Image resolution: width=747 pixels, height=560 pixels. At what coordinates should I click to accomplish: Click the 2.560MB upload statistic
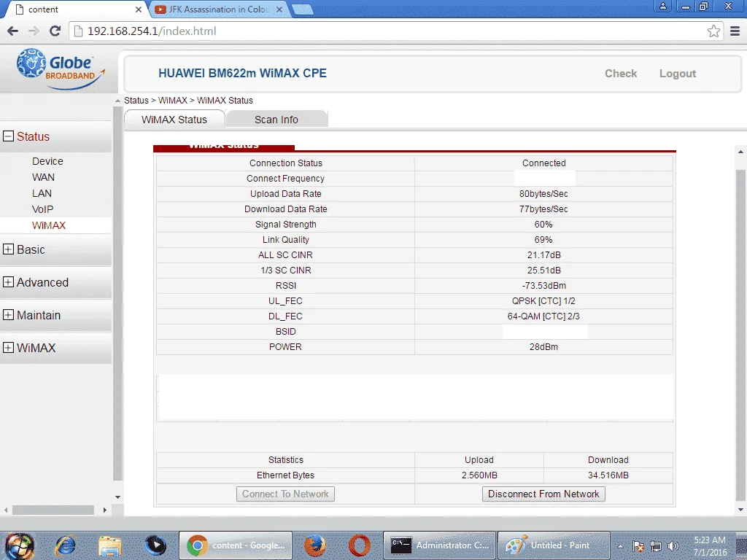tap(479, 475)
